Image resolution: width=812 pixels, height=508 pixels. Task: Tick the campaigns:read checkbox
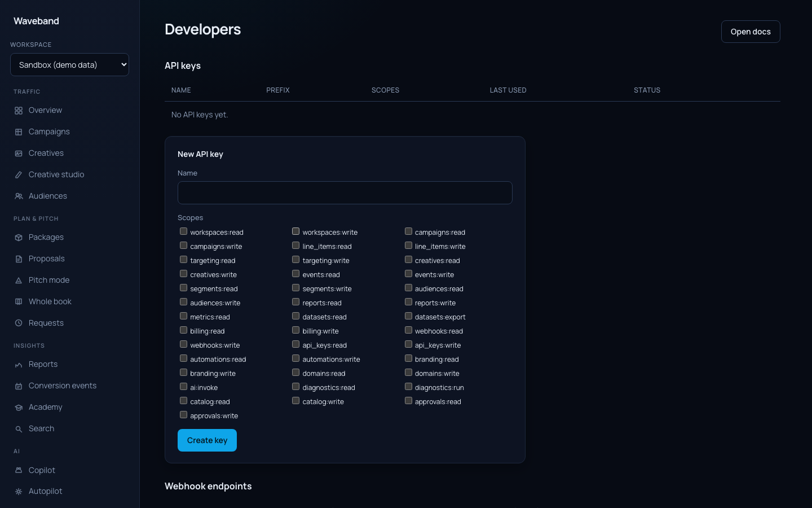(408, 231)
